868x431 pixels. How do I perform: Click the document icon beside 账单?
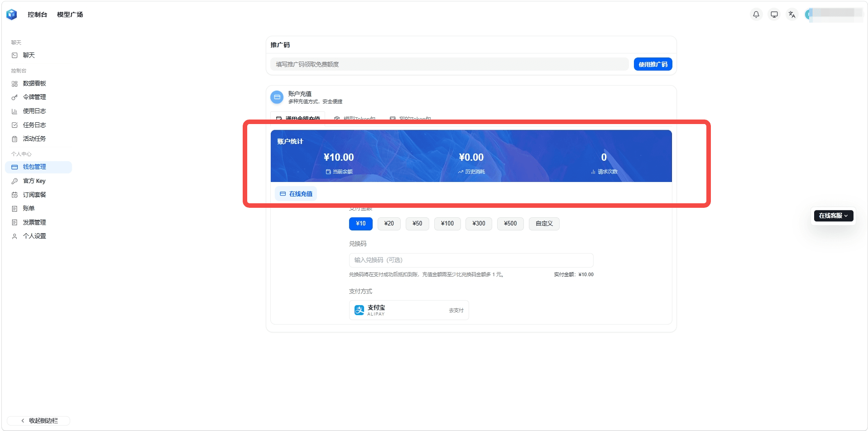click(x=14, y=209)
